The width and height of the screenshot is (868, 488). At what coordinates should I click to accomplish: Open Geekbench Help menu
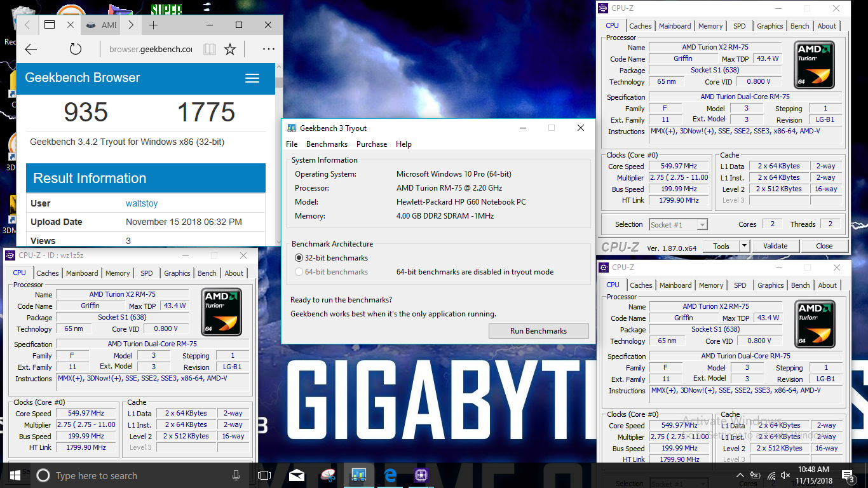pos(403,144)
